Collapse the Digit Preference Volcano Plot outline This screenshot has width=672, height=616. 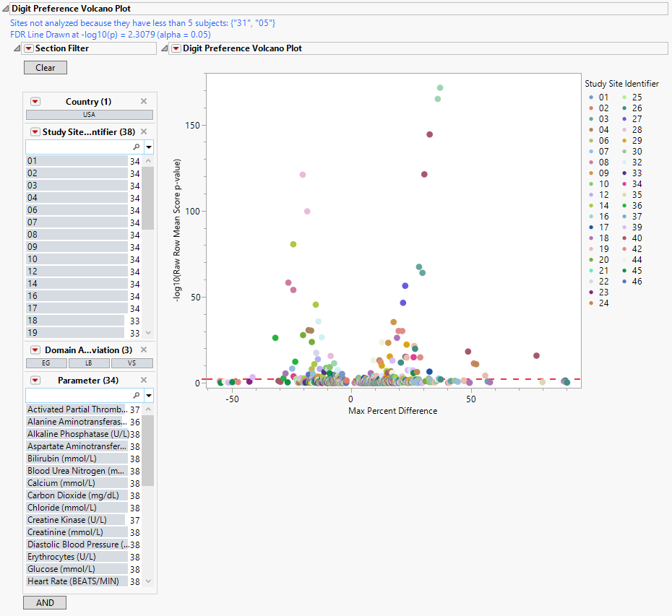(164, 48)
